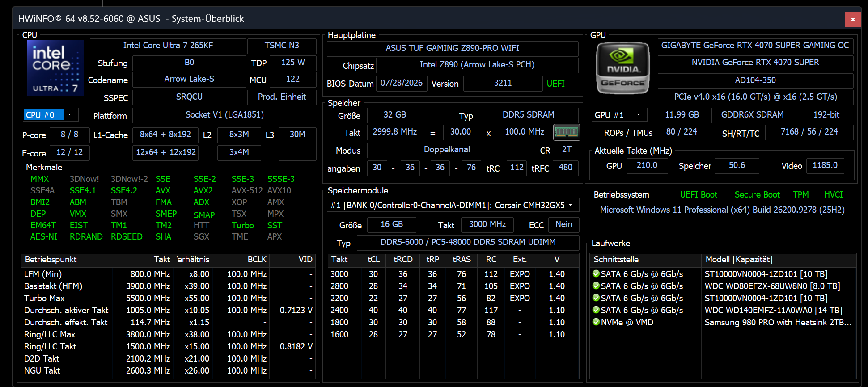Click the TDP value 125 W
868x387 pixels.
click(x=293, y=63)
